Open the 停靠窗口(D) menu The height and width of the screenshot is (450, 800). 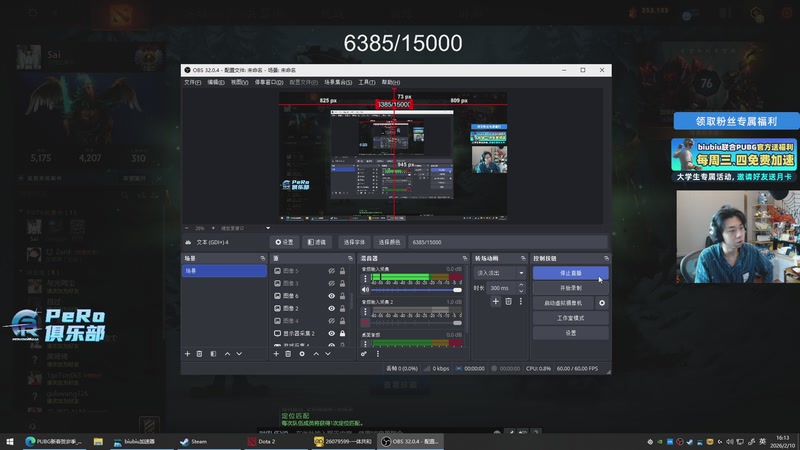tap(268, 82)
